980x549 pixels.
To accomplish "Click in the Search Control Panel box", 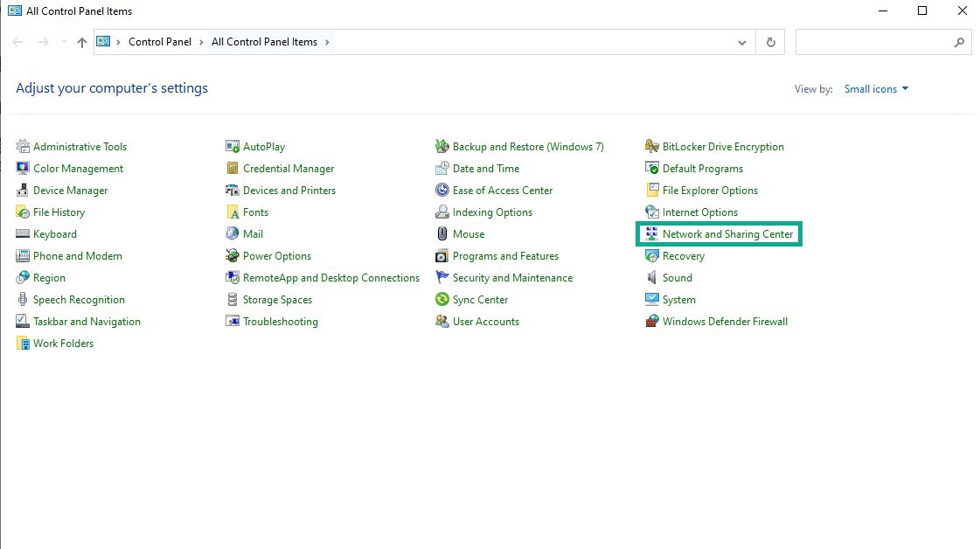I will coord(873,42).
